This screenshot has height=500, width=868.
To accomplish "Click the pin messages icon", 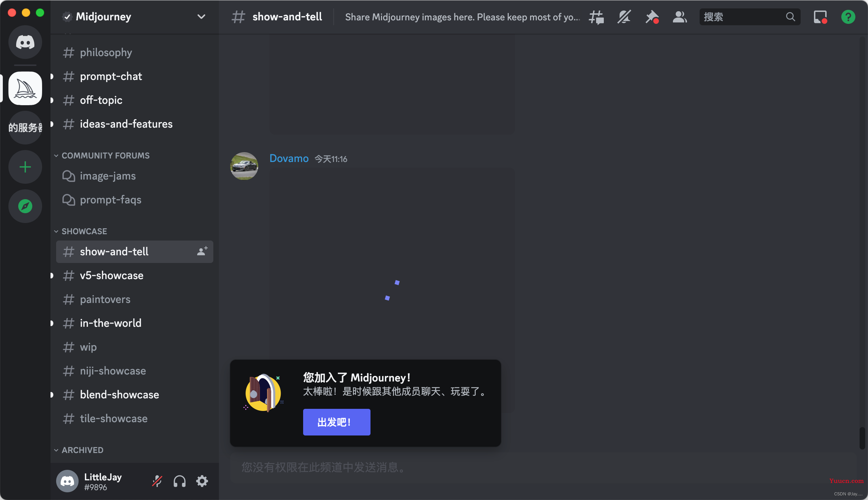I will 652,16.
